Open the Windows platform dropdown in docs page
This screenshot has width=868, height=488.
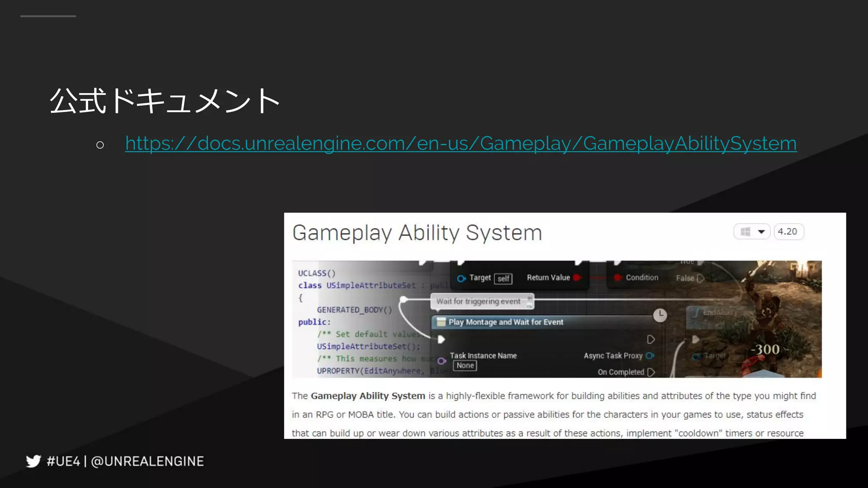click(752, 232)
